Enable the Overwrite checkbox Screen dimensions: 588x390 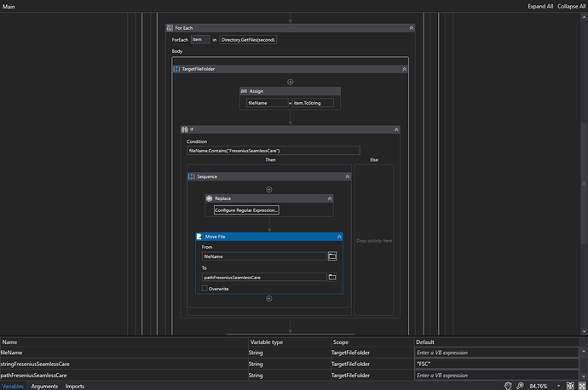[205, 289]
